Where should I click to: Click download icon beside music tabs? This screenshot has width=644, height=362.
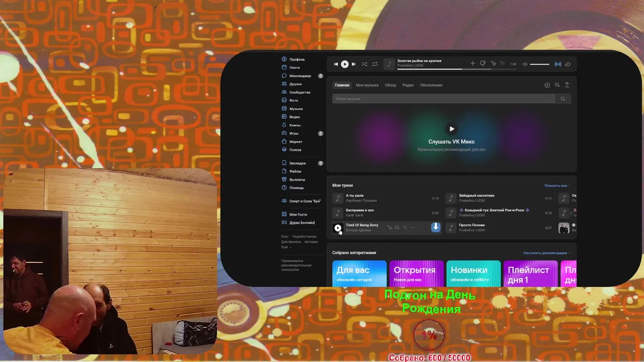[x=547, y=85]
